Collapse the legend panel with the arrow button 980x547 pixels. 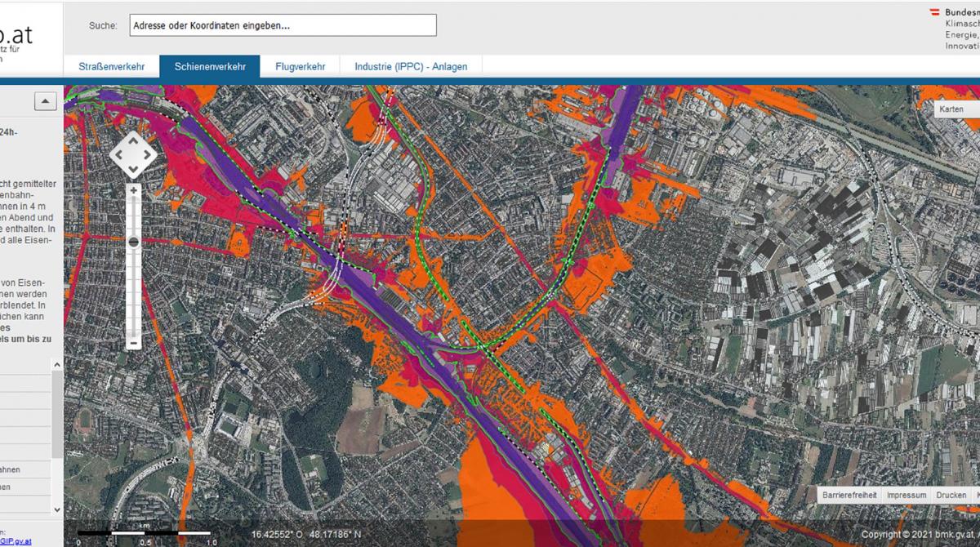(x=45, y=100)
